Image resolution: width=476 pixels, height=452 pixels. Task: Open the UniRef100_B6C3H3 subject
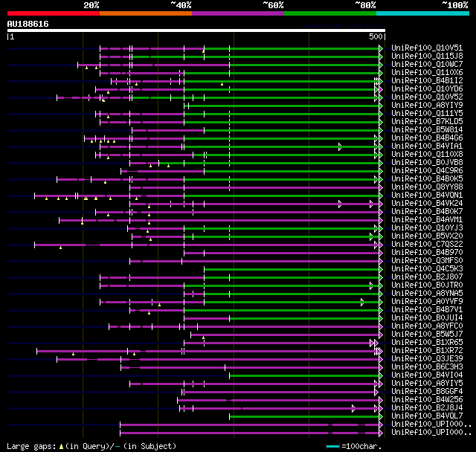tap(427, 367)
